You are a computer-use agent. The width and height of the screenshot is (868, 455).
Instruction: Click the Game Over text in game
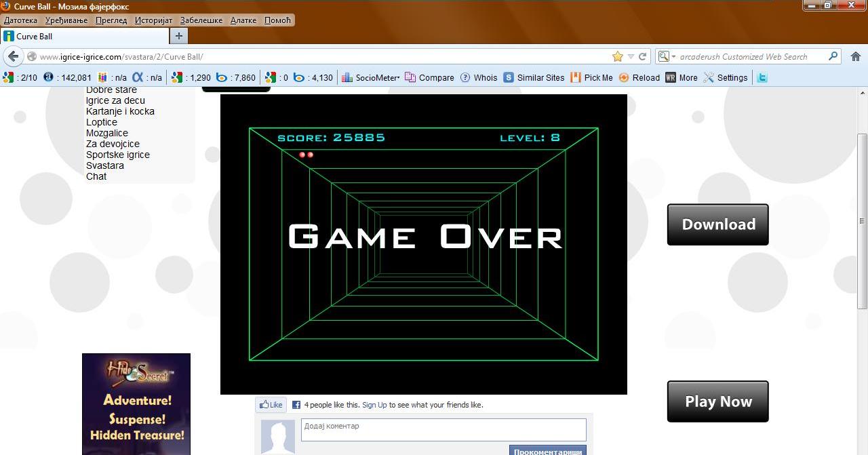click(x=425, y=237)
